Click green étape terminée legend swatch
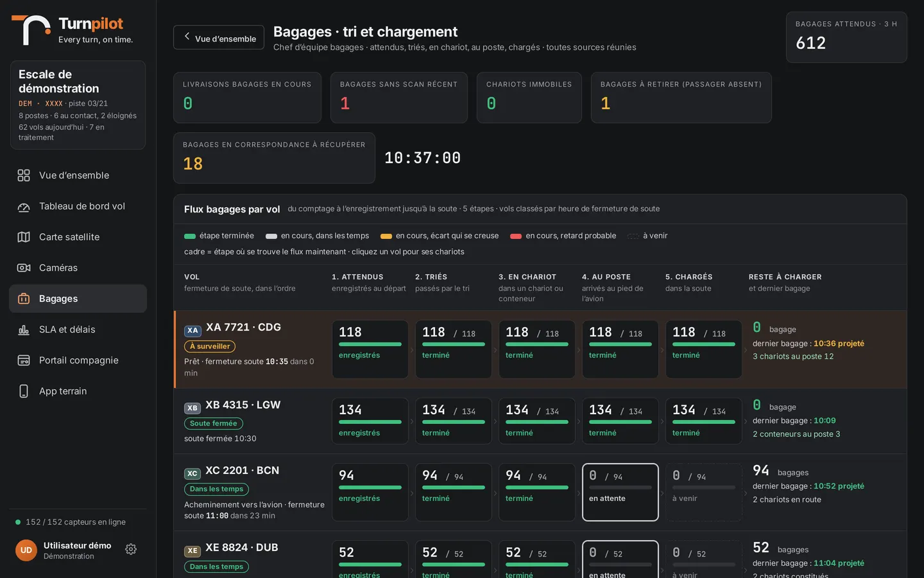The height and width of the screenshot is (578, 924). [190, 236]
